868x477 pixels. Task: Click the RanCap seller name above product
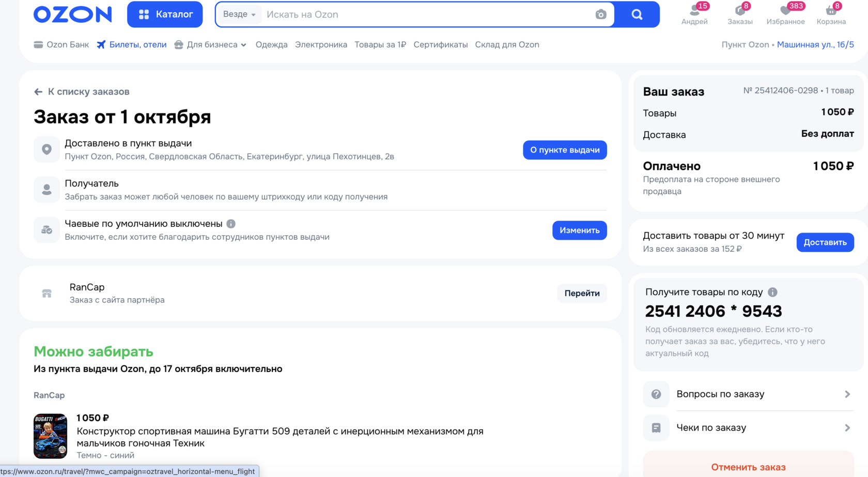coord(49,395)
